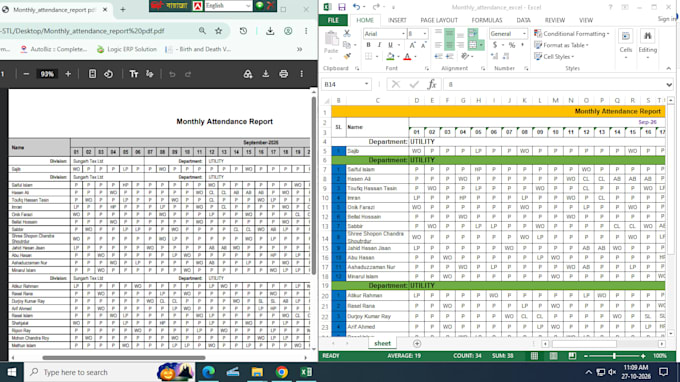Print the PDF document

pyautogui.click(x=283, y=74)
